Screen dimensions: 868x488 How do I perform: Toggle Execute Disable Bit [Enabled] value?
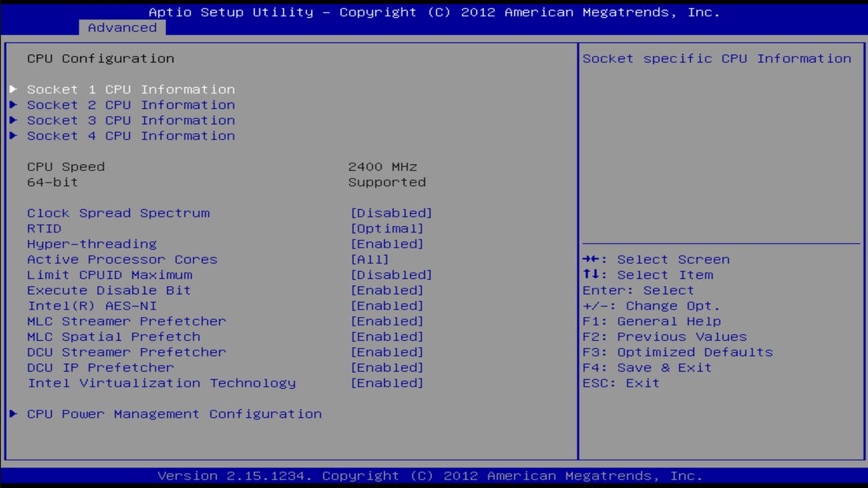387,291
